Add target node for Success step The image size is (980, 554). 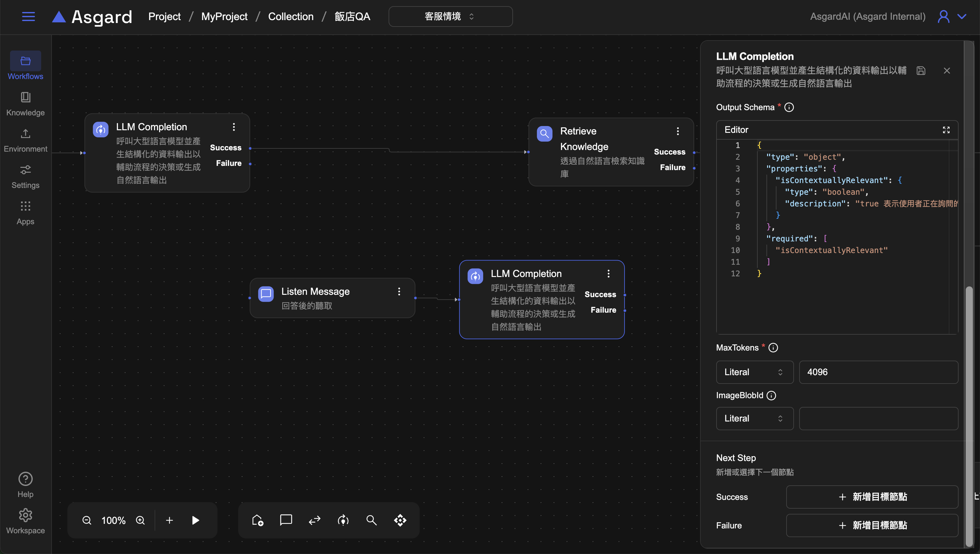pyautogui.click(x=872, y=497)
